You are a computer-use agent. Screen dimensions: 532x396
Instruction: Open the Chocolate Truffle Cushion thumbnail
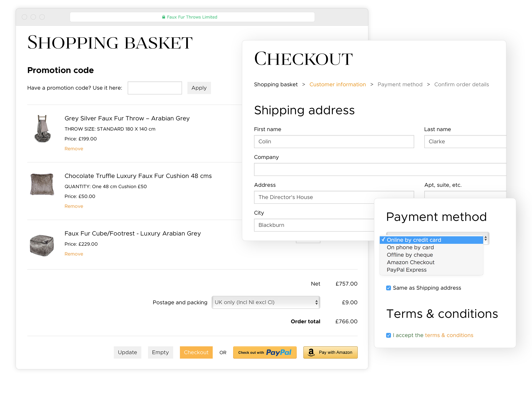click(42, 184)
